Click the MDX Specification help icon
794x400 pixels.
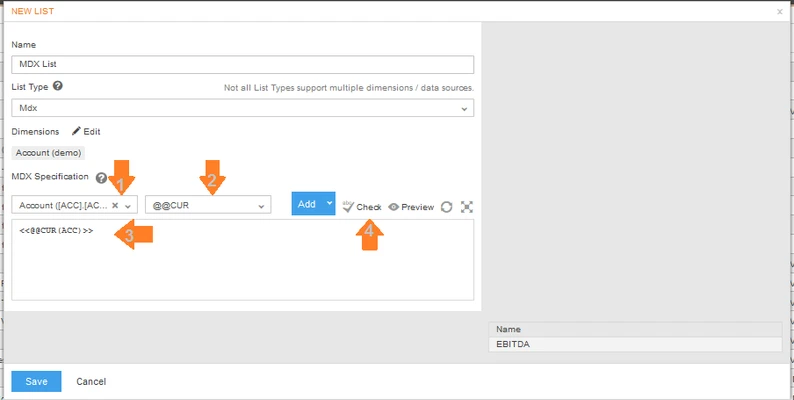[x=101, y=178]
